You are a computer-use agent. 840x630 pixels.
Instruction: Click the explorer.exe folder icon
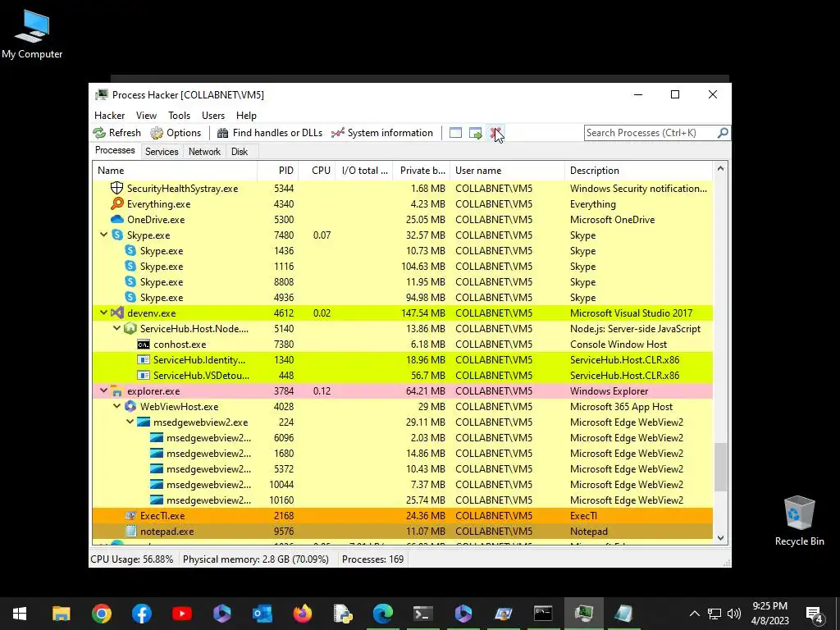coord(116,390)
